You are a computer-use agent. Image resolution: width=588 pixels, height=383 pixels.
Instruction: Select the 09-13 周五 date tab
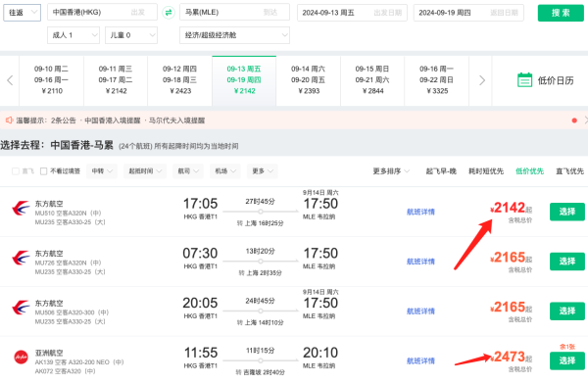tap(244, 80)
